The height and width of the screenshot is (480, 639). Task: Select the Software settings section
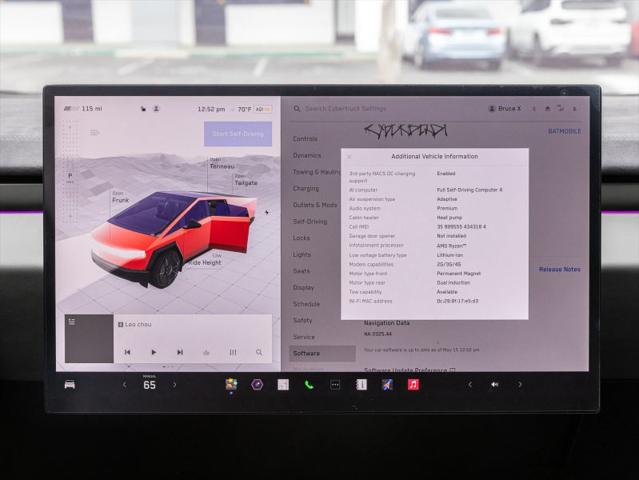click(322, 353)
